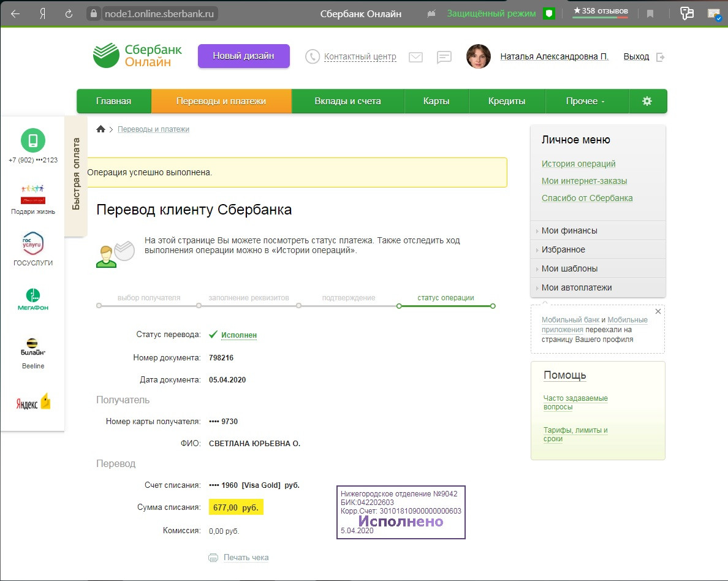The image size is (728, 581).
Task: Open the Спасибо от Сбербанка link
Action: (x=587, y=198)
